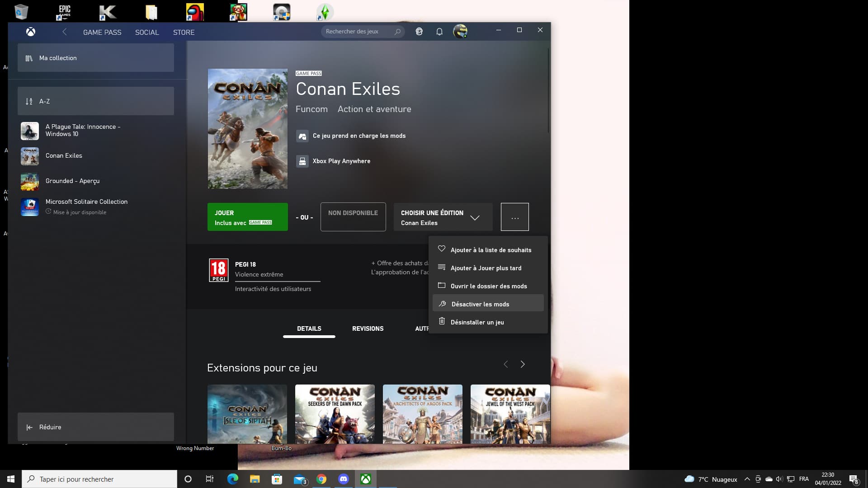Open the three-dots more options button

[514, 217]
